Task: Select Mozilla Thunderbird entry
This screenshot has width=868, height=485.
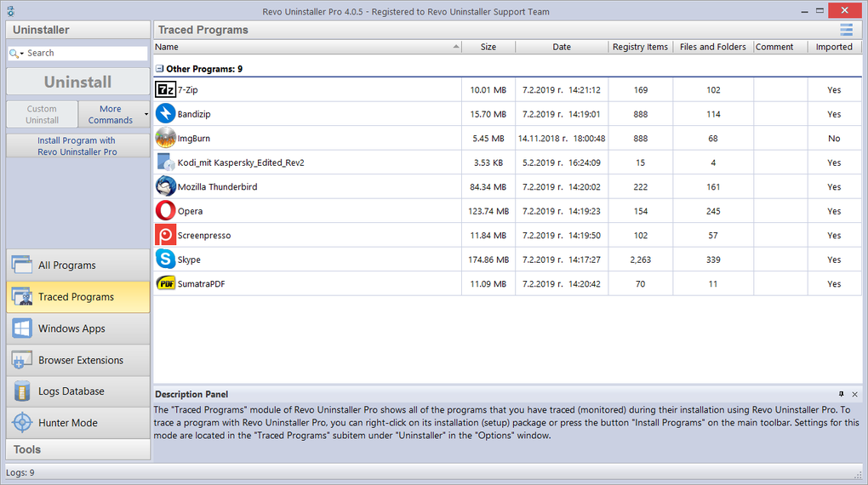Action: [218, 186]
